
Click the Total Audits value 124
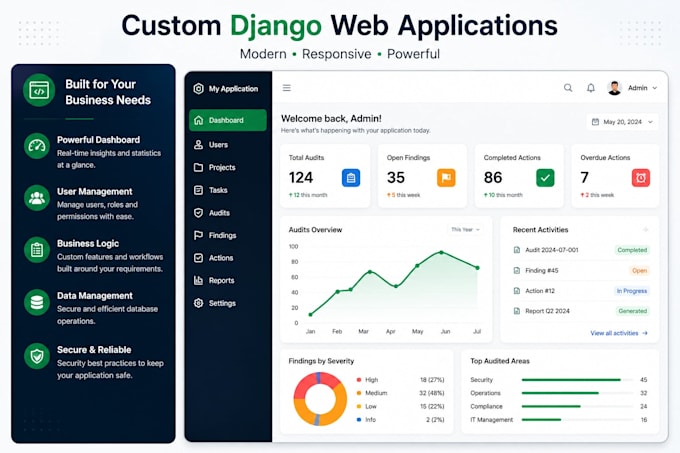click(301, 177)
